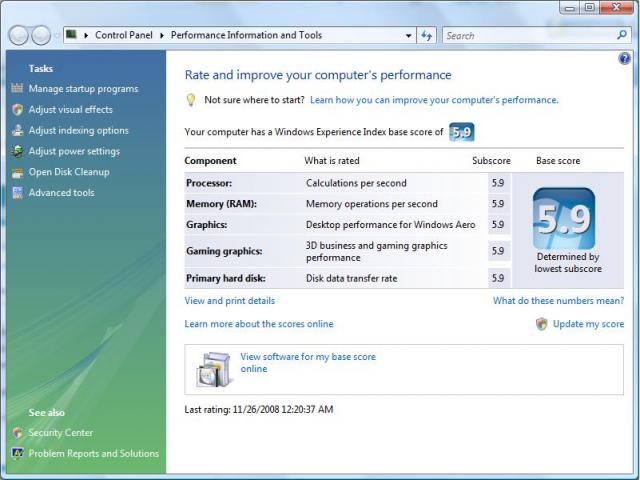Click Determined by lowest subscore text

point(568,263)
